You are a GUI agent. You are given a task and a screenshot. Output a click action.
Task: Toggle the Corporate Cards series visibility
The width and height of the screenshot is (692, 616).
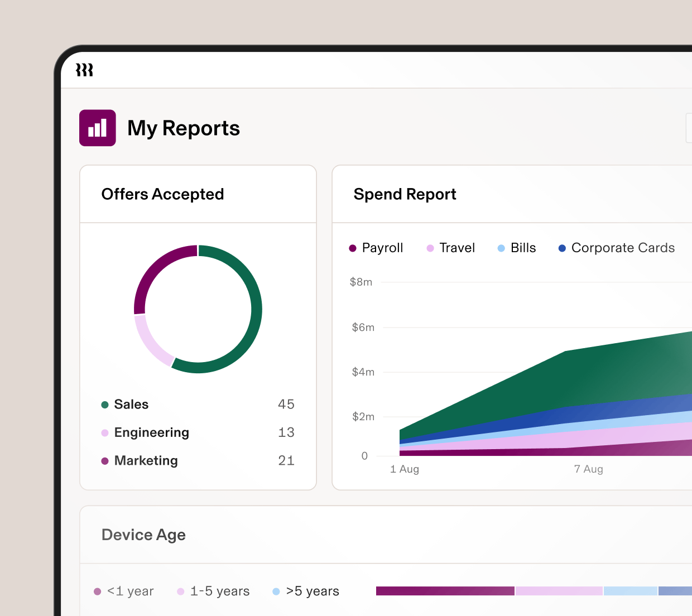point(561,248)
